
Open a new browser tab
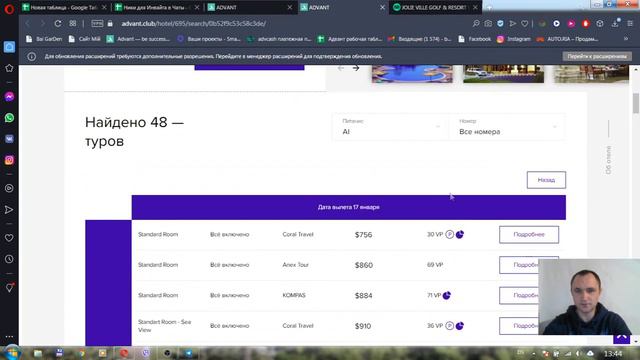pyautogui.click(x=489, y=7)
